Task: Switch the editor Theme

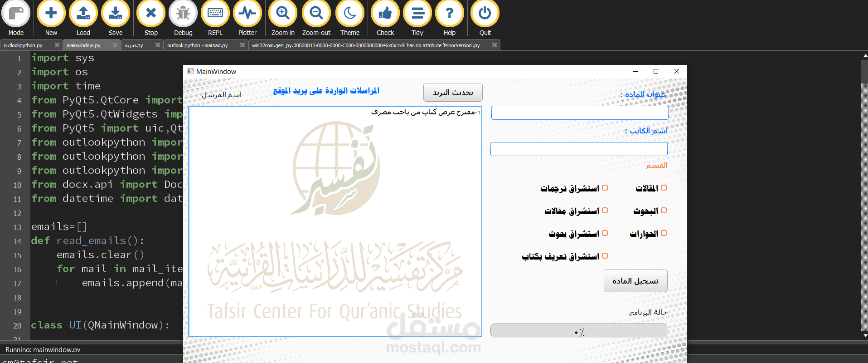Action: click(x=350, y=19)
